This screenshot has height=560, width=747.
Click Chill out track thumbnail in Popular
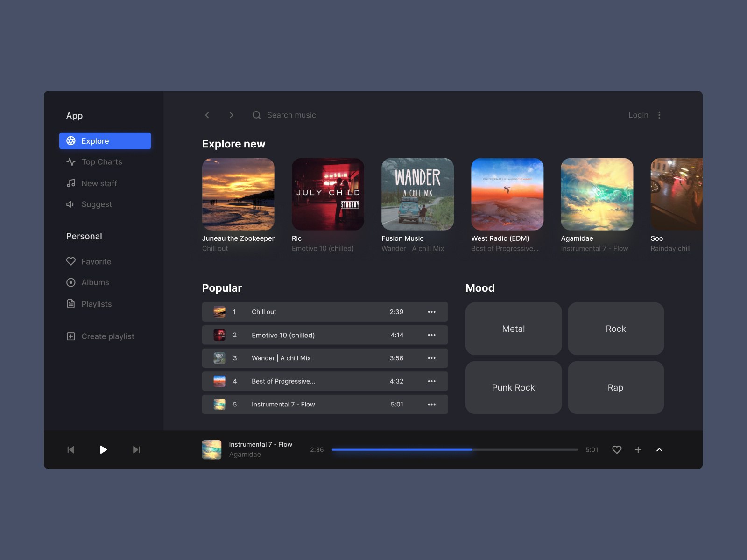[219, 312]
